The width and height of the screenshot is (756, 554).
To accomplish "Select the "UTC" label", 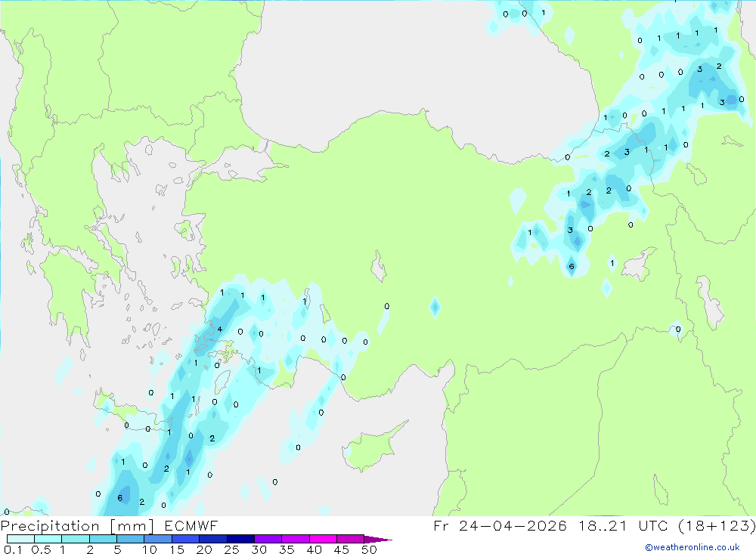I will coord(655,525).
